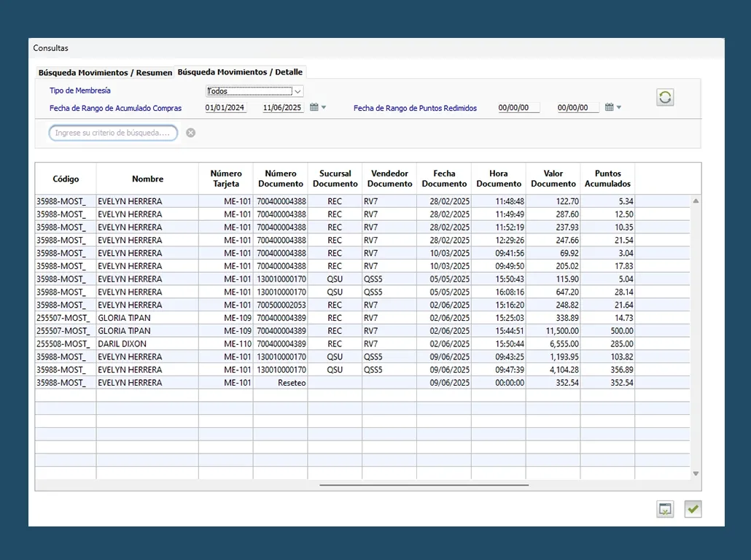Click the export-to-Excel window icon

point(664,510)
